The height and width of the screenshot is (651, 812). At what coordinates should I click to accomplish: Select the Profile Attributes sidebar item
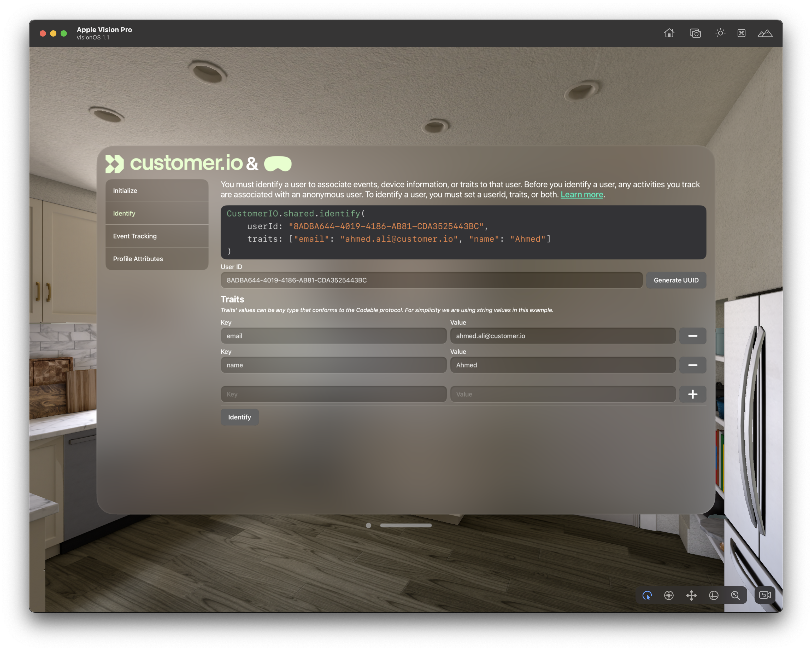[138, 258]
